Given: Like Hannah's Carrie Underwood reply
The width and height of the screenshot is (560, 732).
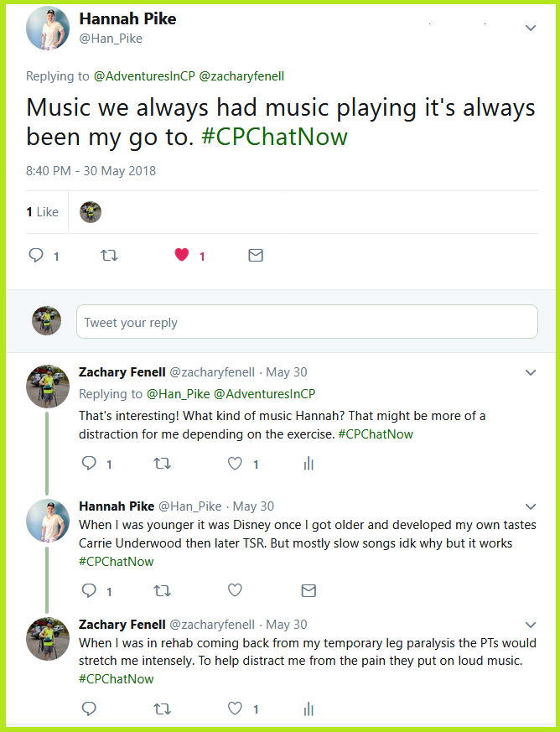Looking at the screenshot, I should click(236, 590).
